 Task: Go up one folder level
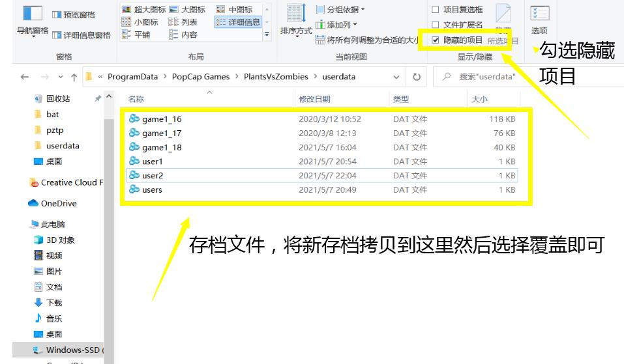[x=74, y=77]
